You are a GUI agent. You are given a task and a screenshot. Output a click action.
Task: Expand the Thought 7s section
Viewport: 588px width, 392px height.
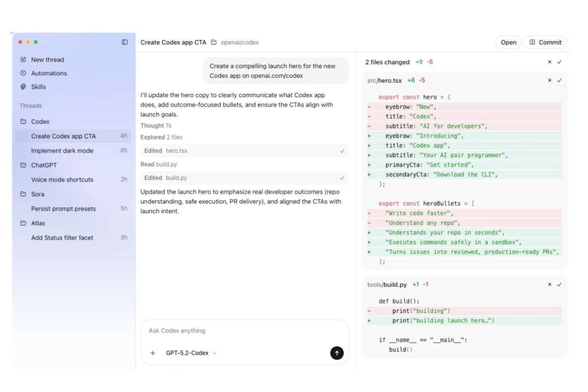pyautogui.click(x=156, y=126)
